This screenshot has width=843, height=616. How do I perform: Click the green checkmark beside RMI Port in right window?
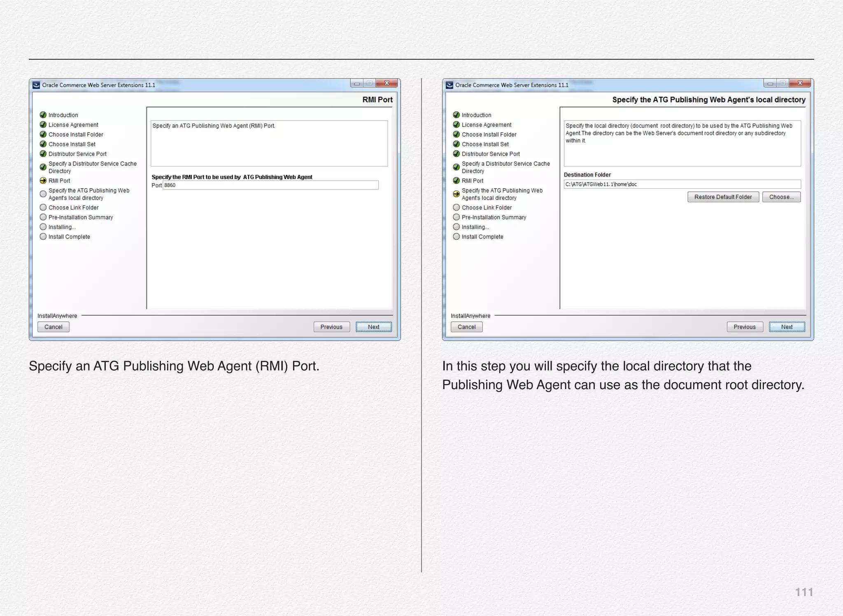click(x=456, y=180)
